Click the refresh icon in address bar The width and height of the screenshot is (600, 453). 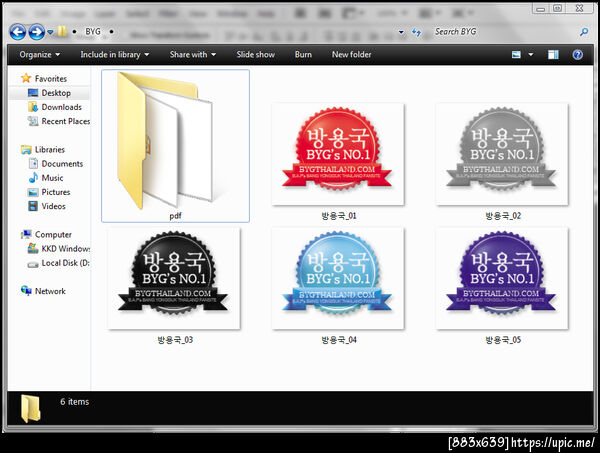click(416, 32)
